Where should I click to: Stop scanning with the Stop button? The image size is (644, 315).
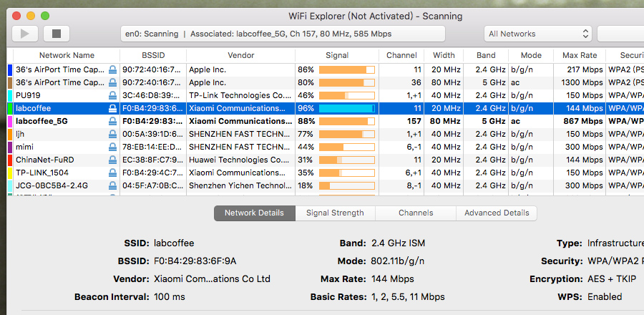tap(57, 34)
